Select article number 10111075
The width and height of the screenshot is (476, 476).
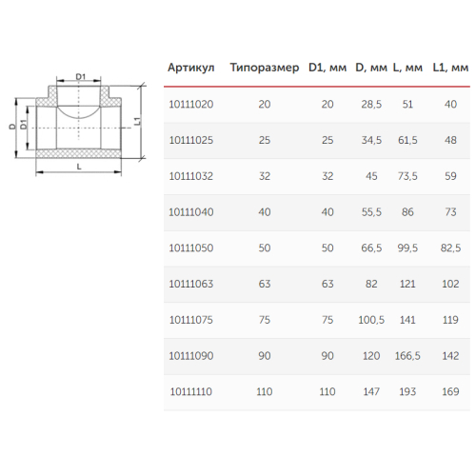[191, 320]
